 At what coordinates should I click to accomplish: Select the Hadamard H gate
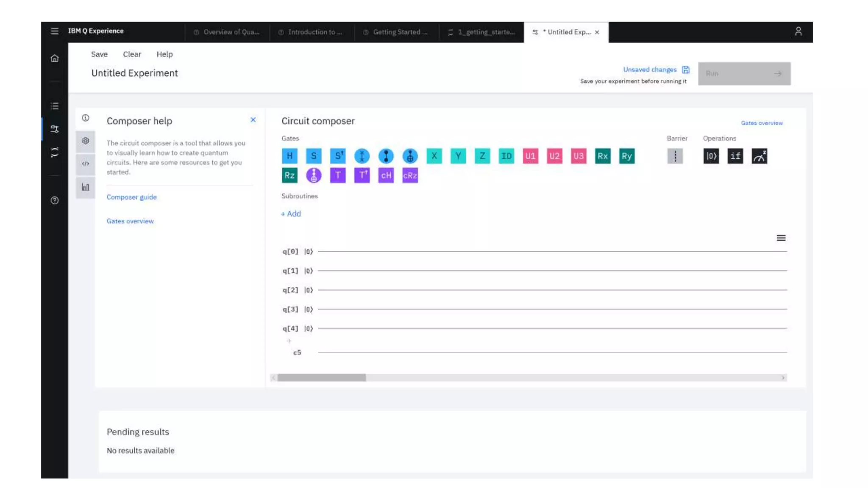coord(289,156)
